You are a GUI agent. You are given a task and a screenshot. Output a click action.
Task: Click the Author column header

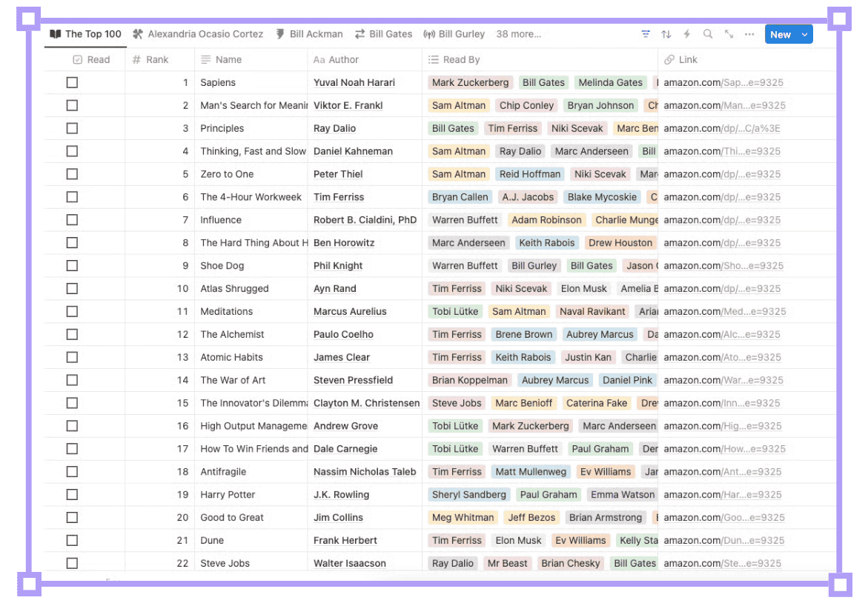[x=365, y=60]
